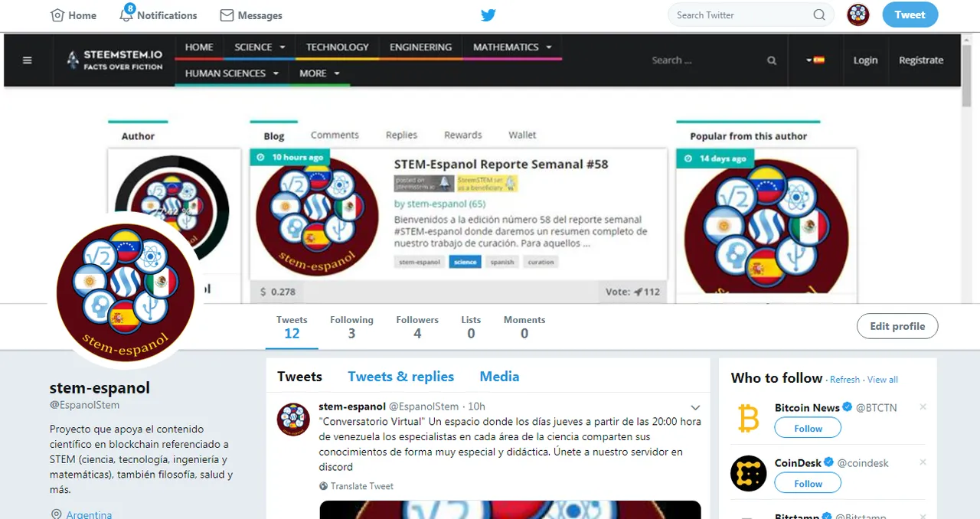This screenshot has width=980, height=519.
Task: Select the Comments tab
Action: pyautogui.click(x=335, y=135)
